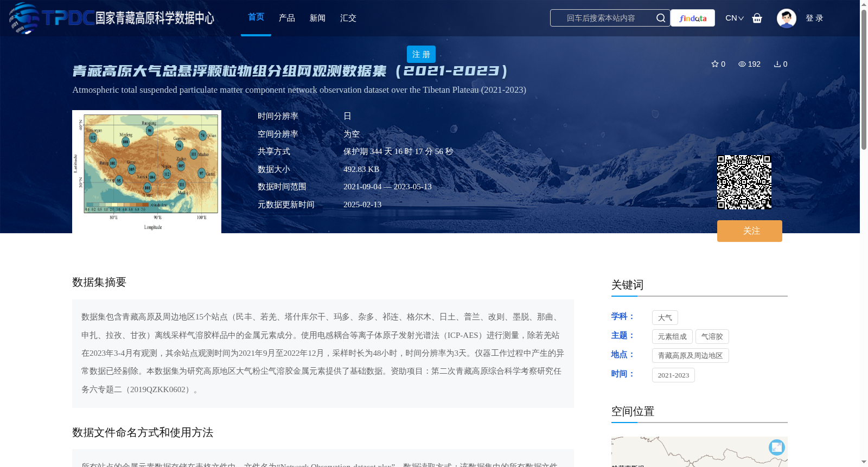This screenshot has height=467, width=868.
Task: Open the shopping basket icon
Action: coord(757,18)
